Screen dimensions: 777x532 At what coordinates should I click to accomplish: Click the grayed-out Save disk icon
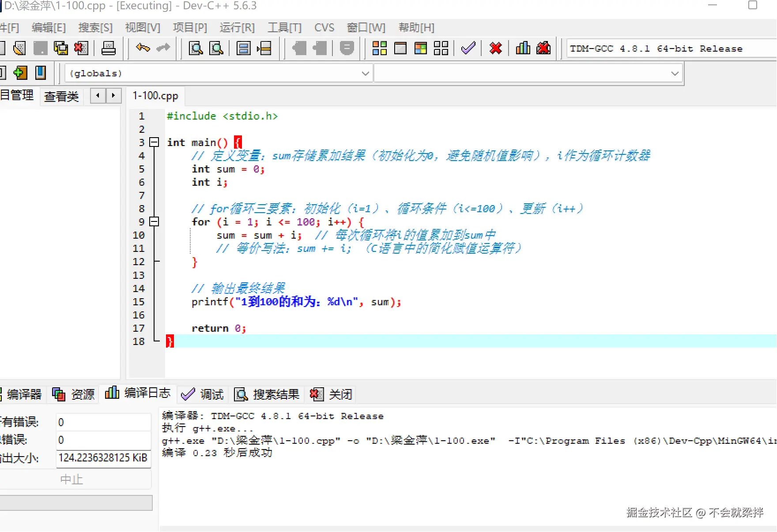click(40, 48)
